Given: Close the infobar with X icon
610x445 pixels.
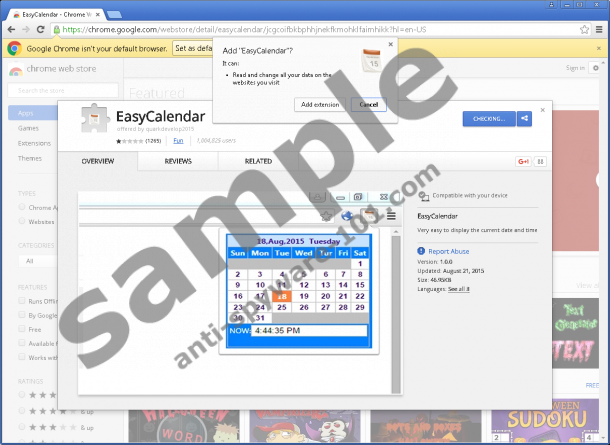Looking at the screenshot, I should [x=599, y=48].
